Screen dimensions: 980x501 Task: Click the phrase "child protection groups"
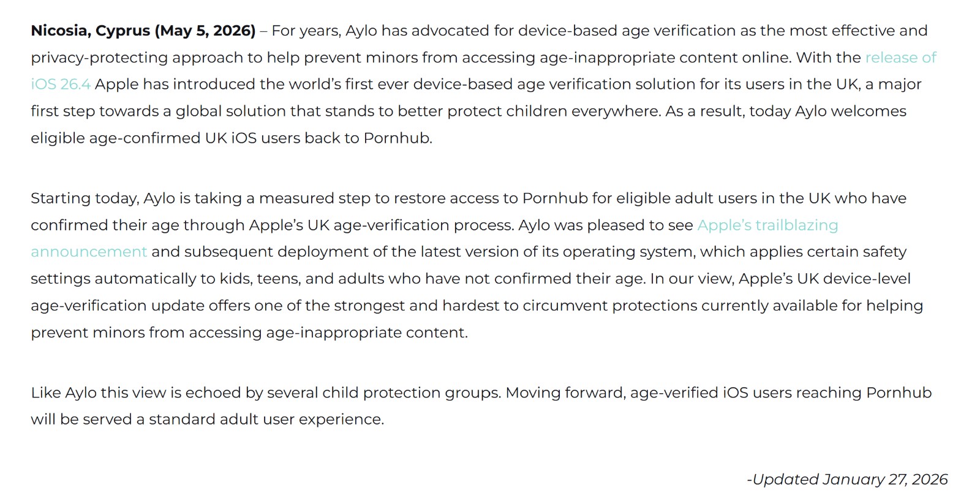click(412, 393)
